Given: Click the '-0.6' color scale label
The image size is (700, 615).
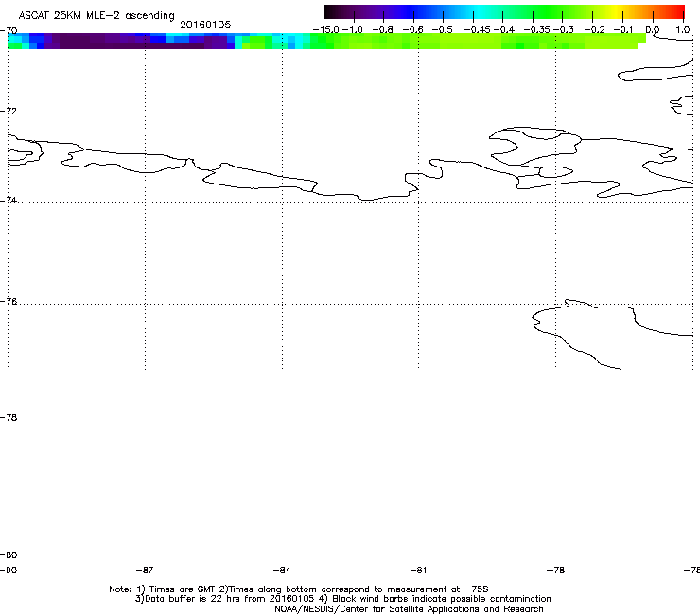Looking at the screenshot, I should click(x=412, y=30).
